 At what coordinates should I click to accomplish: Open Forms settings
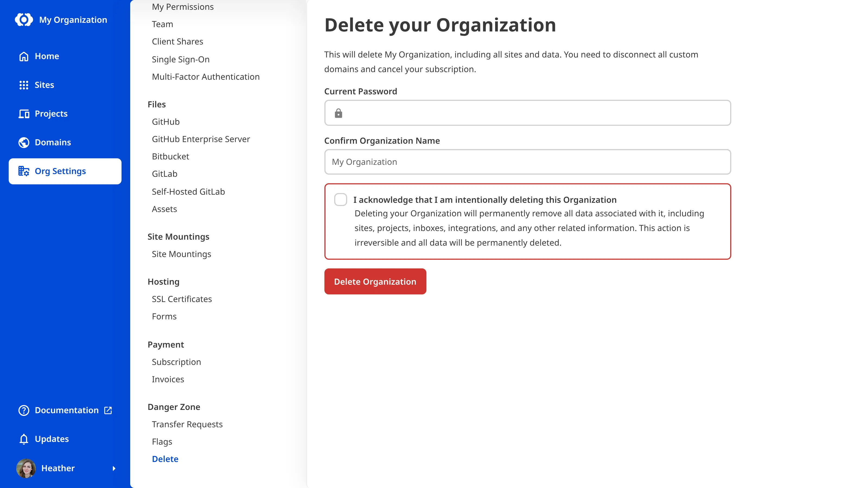point(164,317)
